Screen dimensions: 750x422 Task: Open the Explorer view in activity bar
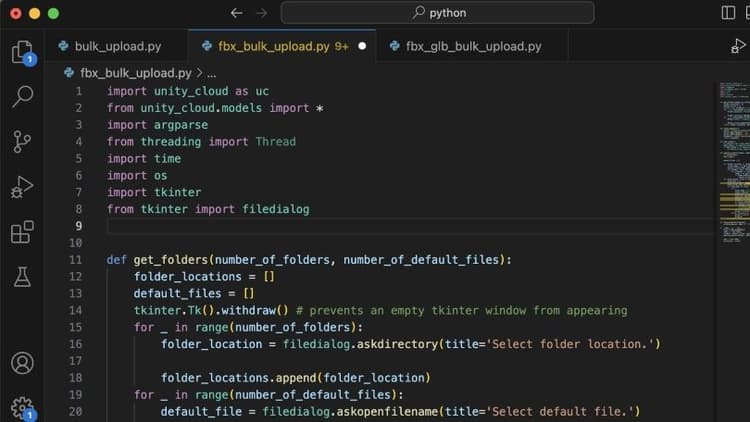click(21, 52)
